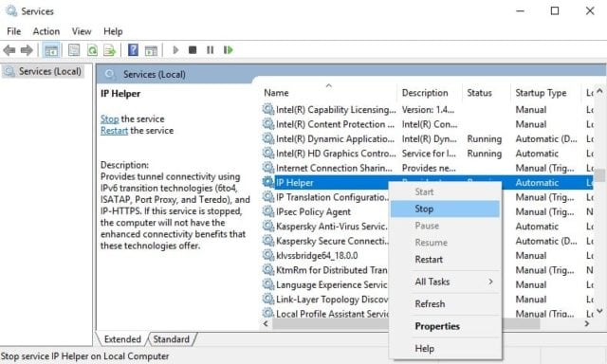The width and height of the screenshot is (607, 364).
Task: Choose Stop in the context menu
Action: pyautogui.click(x=445, y=209)
